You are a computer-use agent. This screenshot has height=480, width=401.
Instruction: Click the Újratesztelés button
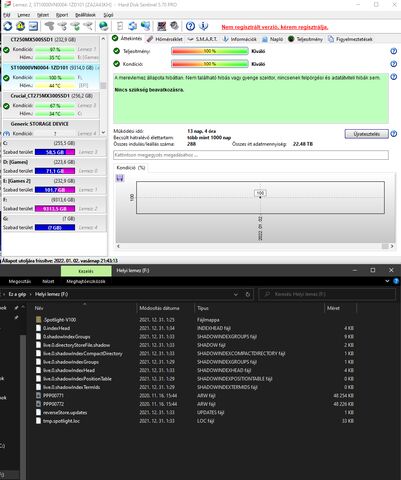[x=366, y=134]
